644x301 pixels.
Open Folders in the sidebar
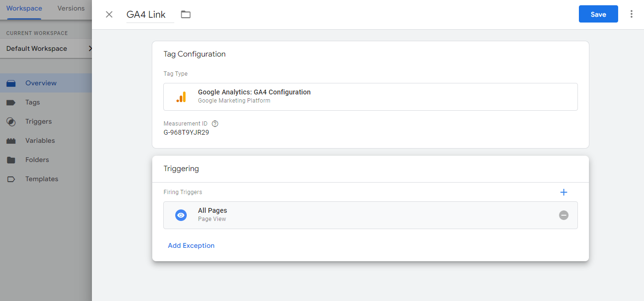tap(37, 160)
